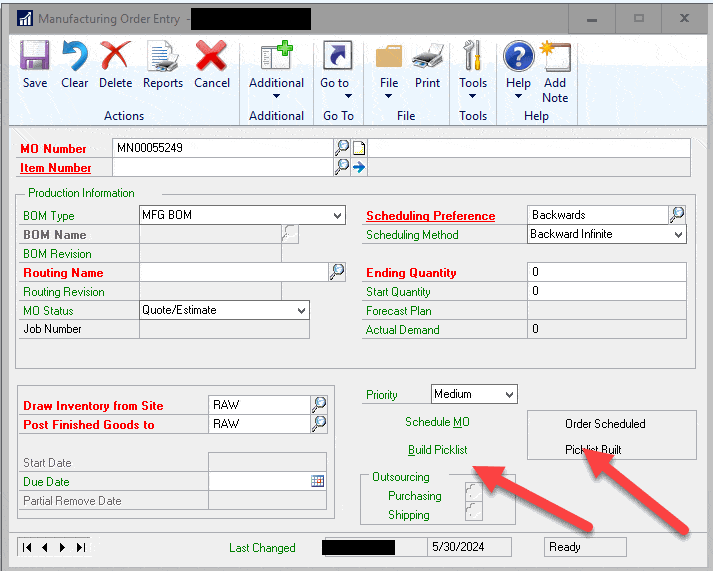Image resolution: width=713 pixels, height=571 pixels.
Task: Open the Due Date calendar picker
Action: point(318,481)
